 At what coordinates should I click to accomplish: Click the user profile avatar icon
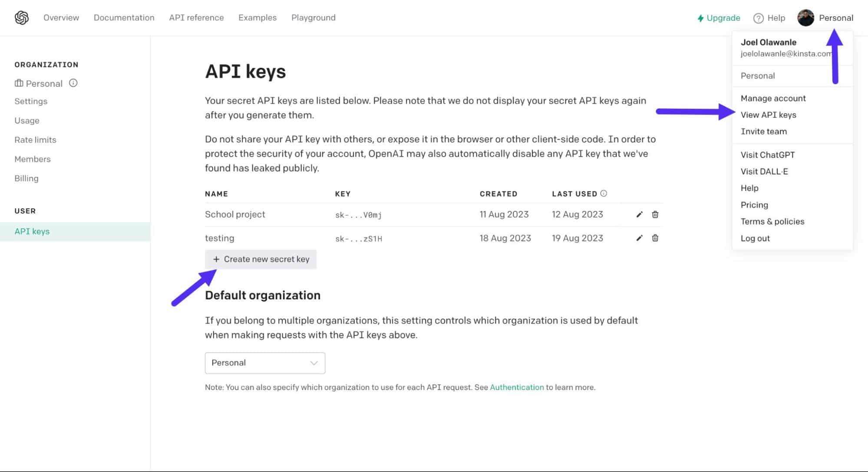[x=805, y=17]
